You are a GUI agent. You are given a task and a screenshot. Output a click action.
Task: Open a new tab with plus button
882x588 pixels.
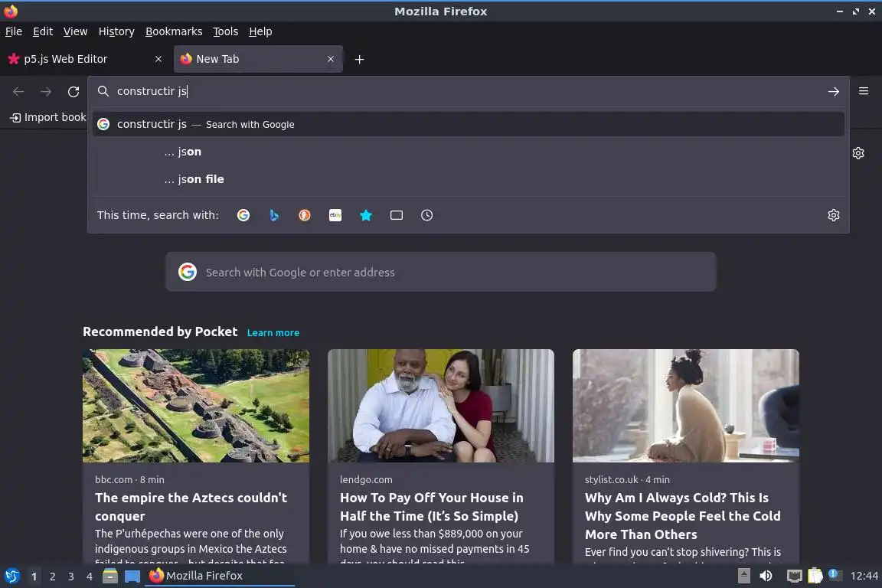[x=359, y=59]
